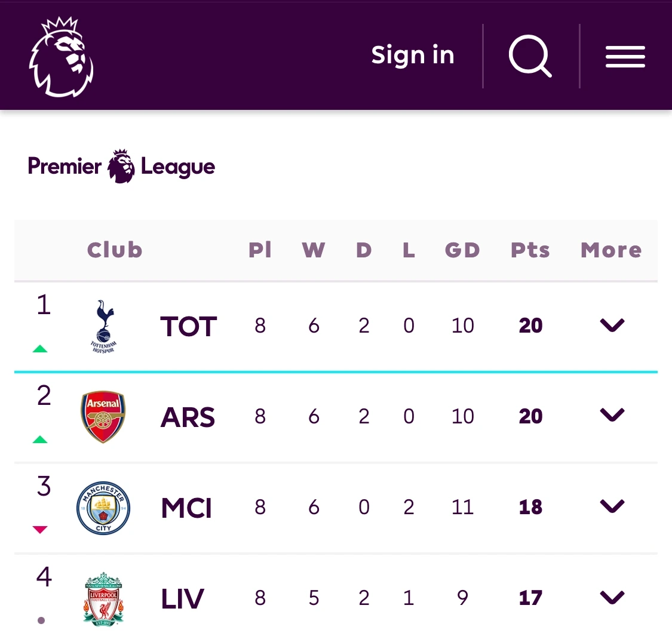Click the red down arrow beside Manchester City
The height and width of the screenshot is (636, 672).
point(40,529)
